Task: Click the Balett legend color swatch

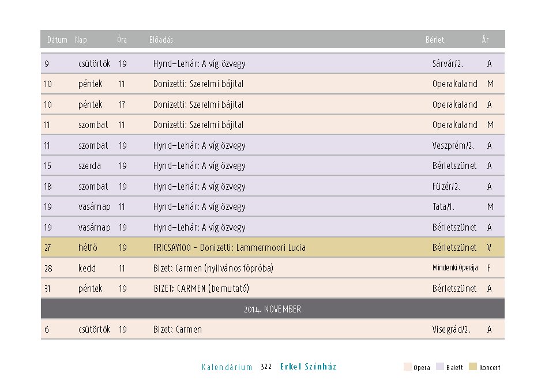Action: [x=439, y=367]
